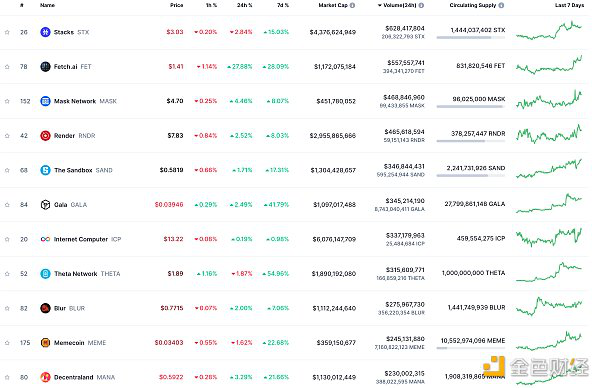Click the Stacks coin logo icon
The height and width of the screenshot is (388, 600).
click(45, 32)
